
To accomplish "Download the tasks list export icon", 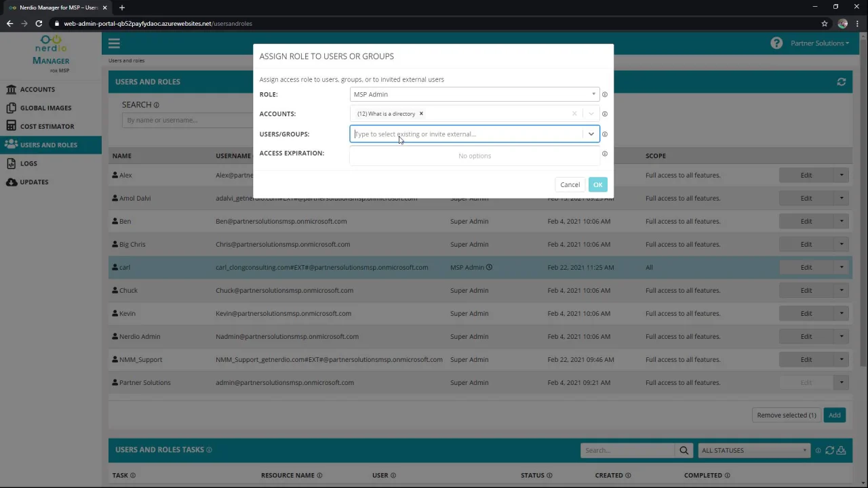I will click(841, 450).
